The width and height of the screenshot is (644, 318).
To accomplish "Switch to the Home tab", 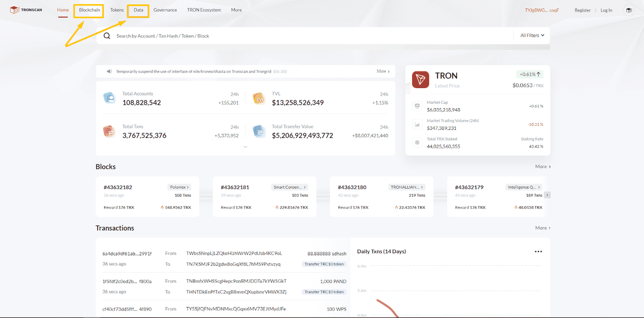I will pos(62,10).
